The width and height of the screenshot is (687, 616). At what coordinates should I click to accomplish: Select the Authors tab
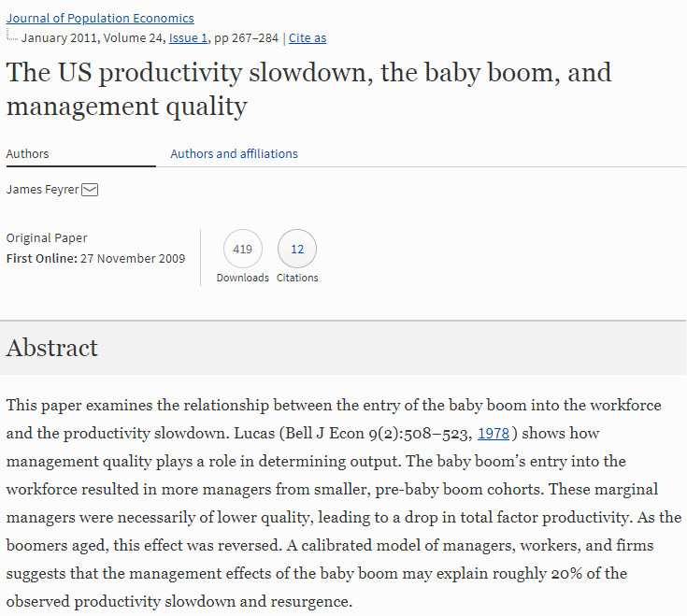(x=28, y=154)
